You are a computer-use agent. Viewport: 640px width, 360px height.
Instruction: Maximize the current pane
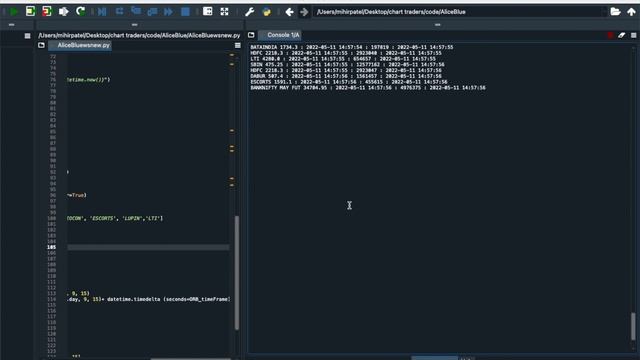tap(207, 11)
